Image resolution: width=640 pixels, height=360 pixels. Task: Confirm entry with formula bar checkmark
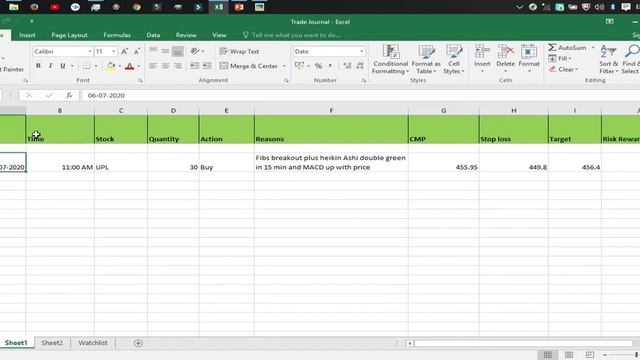click(x=49, y=96)
